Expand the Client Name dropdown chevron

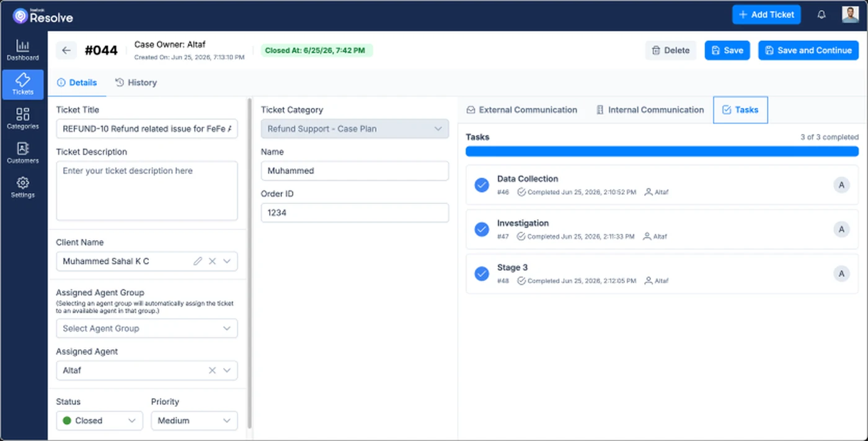click(227, 261)
